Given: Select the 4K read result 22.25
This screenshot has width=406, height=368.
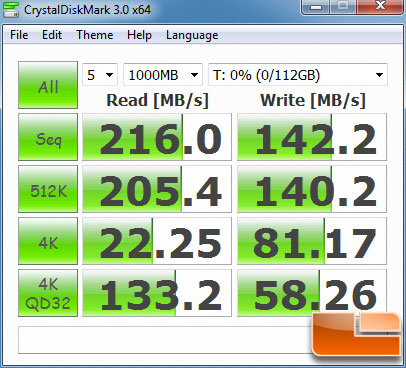Looking at the screenshot, I should click(x=157, y=241).
